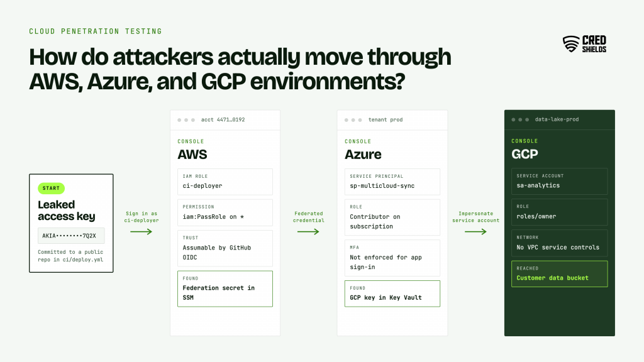The height and width of the screenshot is (362, 644).
Task: Click the CONSOLE label above GCP
Action: pyautogui.click(x=525, y=141)
